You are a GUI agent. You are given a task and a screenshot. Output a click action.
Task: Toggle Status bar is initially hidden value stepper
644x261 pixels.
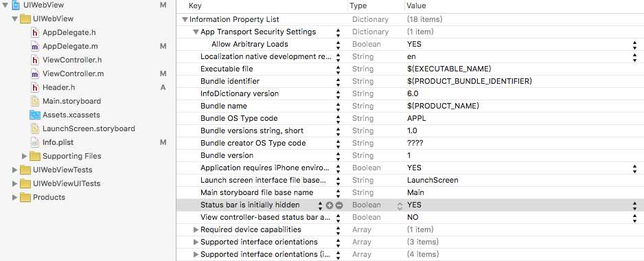coord(635,205)
